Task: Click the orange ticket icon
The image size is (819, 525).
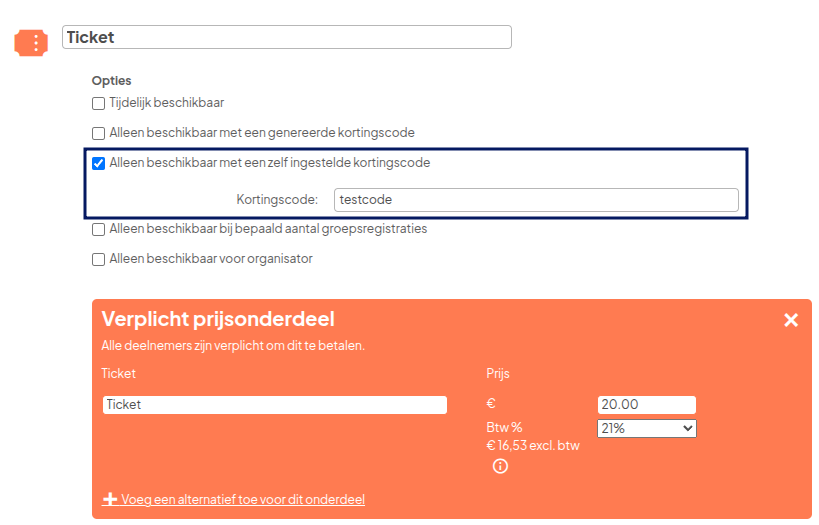Action: pyautogui.click(x=31, y=43)
